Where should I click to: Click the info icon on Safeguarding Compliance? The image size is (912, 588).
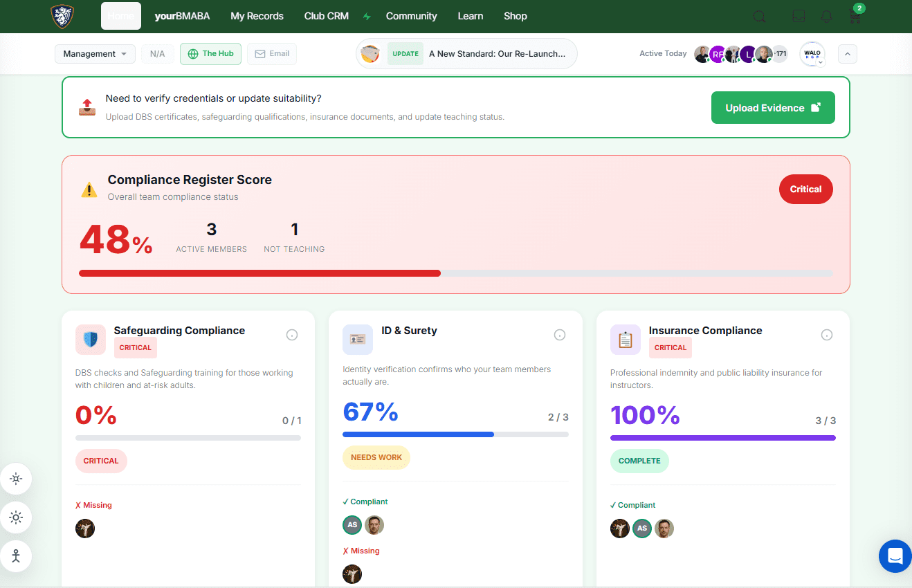click(292, 335)
